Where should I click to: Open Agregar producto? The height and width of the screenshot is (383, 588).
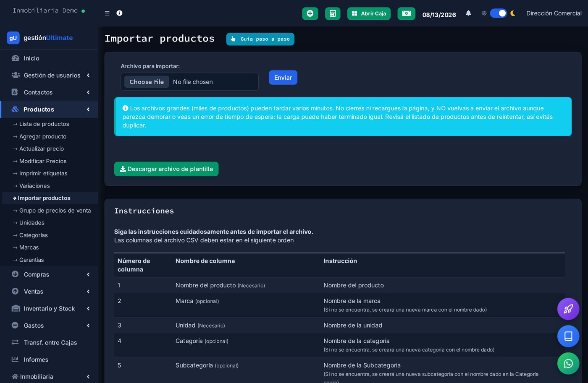(43, 136)
